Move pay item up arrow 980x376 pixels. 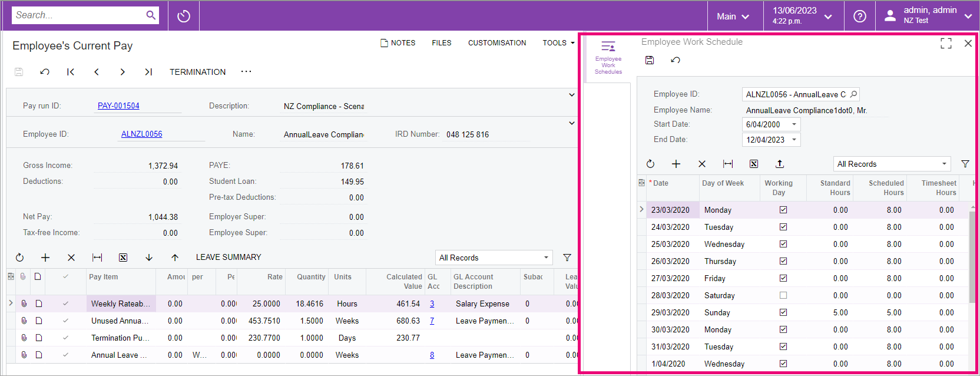[175, 258]
